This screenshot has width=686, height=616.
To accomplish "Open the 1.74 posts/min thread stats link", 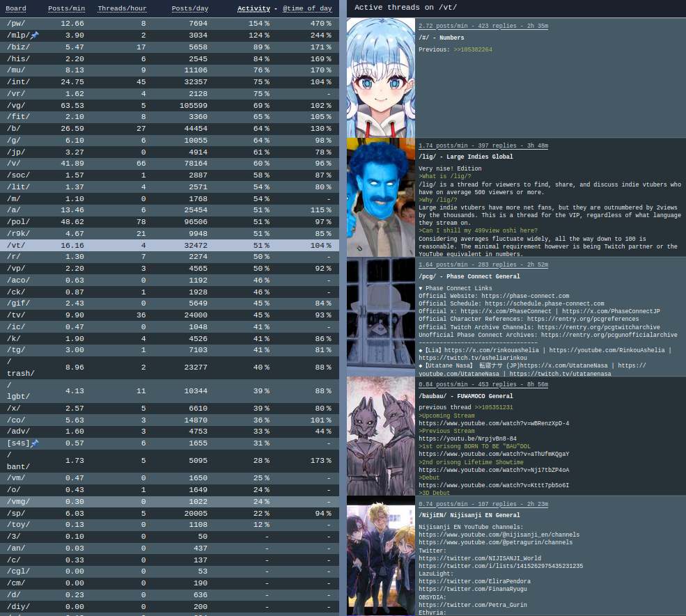I will [x=483, y=145].
